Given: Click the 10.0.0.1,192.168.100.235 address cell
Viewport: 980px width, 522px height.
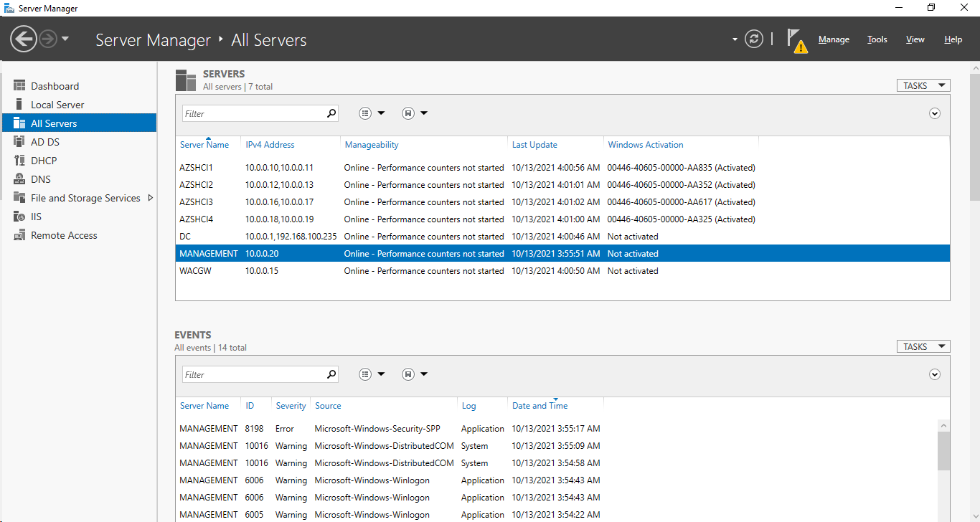Looking at the screenshot, I should coord(291,237).
